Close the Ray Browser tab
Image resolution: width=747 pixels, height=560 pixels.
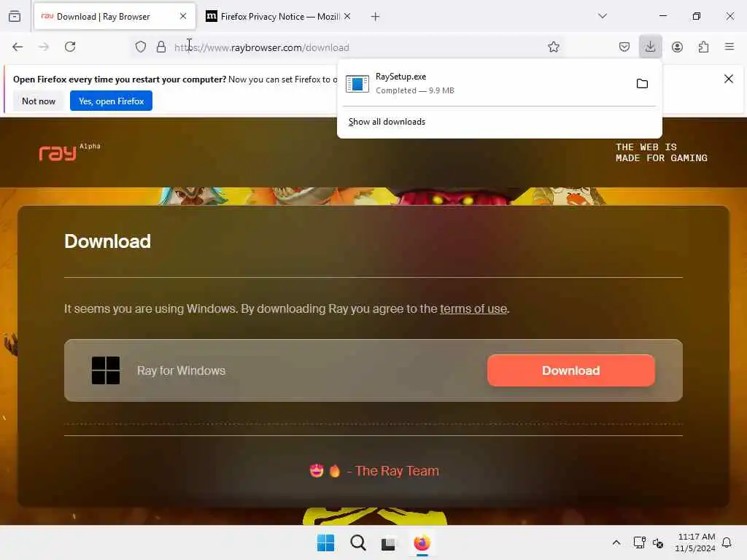(x=183, y=16)
